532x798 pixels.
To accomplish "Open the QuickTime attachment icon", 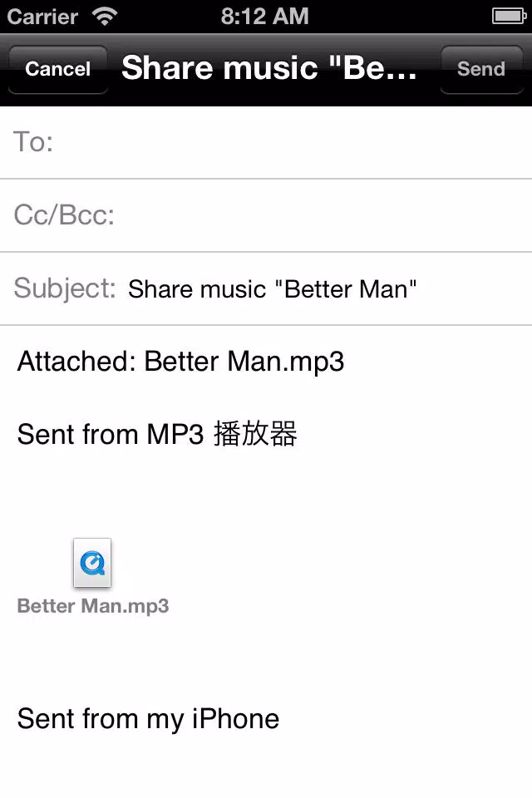I will click(92, 563).
